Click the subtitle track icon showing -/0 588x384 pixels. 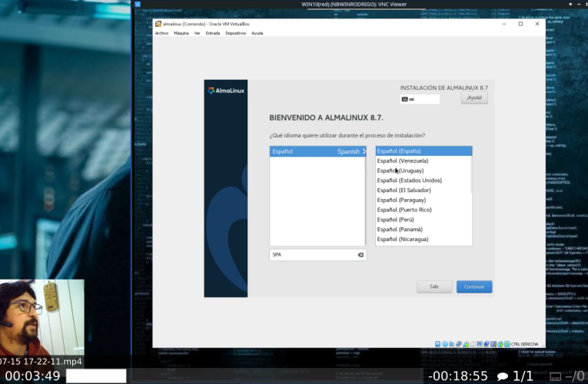[567, 376]
